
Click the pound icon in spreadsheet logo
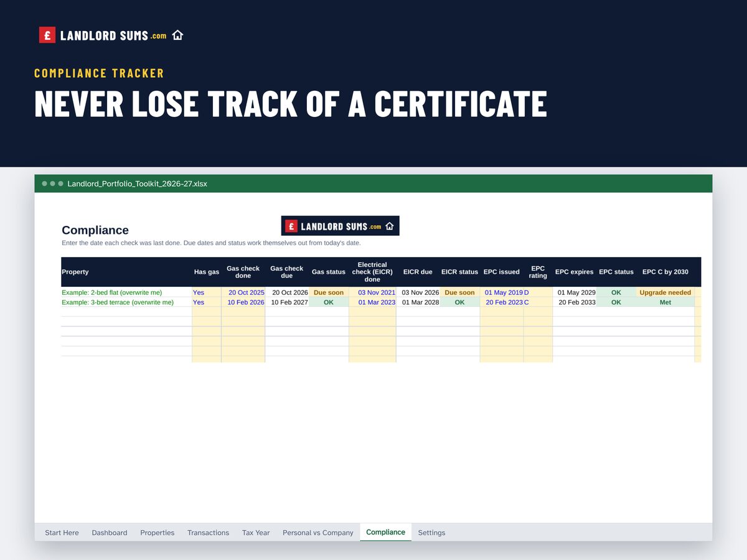[x=291, y=226]
